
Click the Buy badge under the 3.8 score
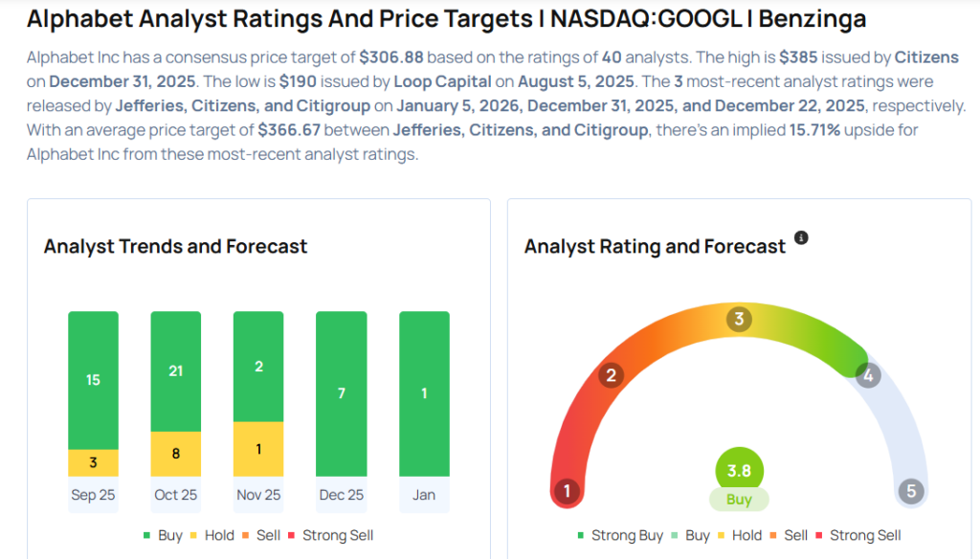click(x=739, y=500)
